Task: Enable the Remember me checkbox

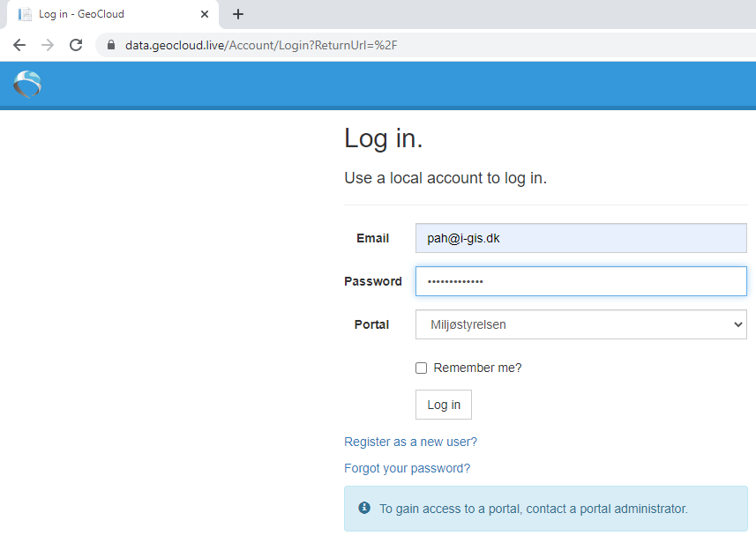Action: pyautogui.click(x=422, y=368)
